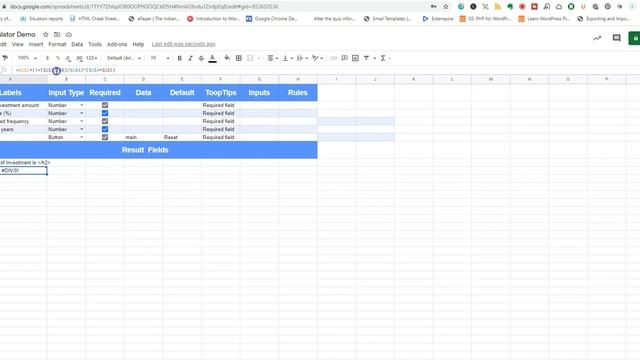
Task: Insert a link from the toolbar
Action: 333,58
